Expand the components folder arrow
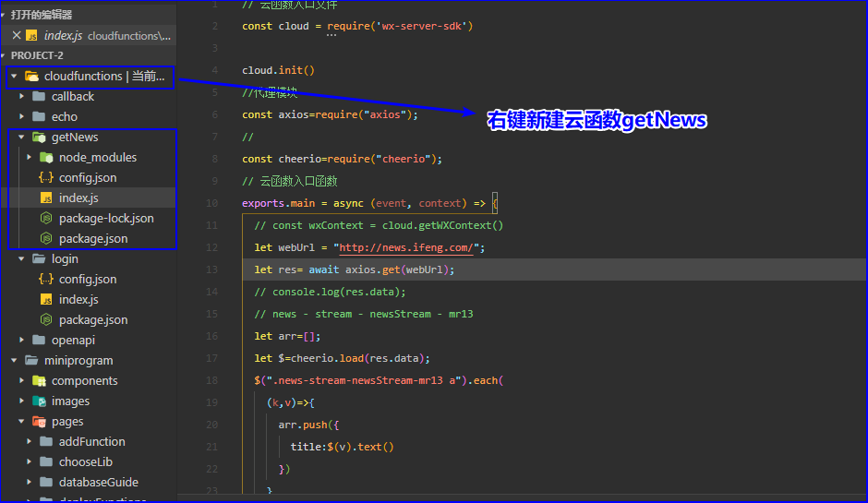The height and width of the screenshot is (503, 868). 21,380
